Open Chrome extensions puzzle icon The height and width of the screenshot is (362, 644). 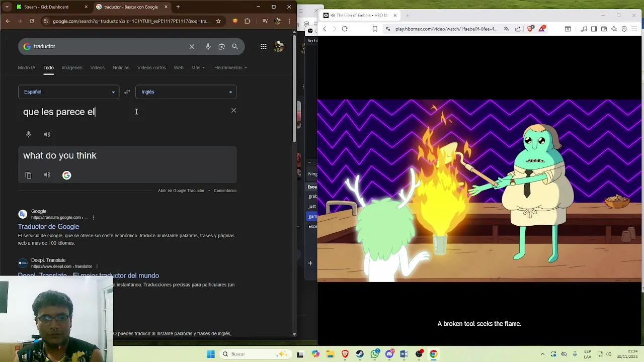247,21
